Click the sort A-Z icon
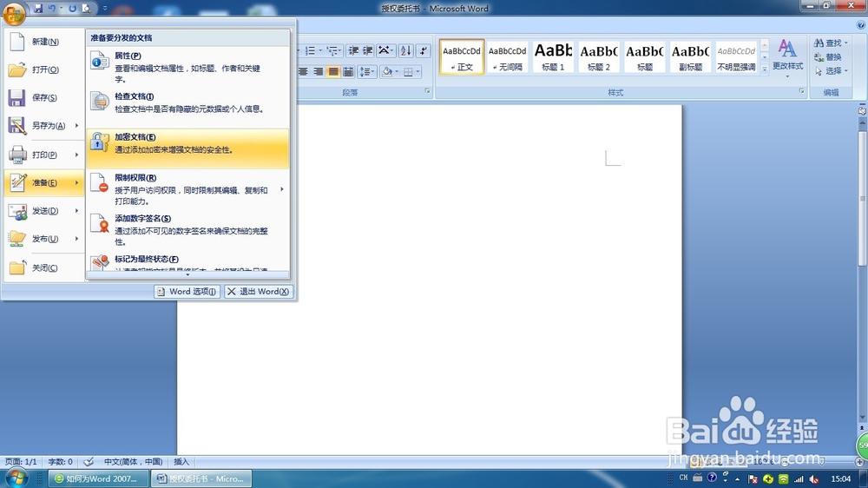Screen dimensions: 868x488 pos(405,51)
